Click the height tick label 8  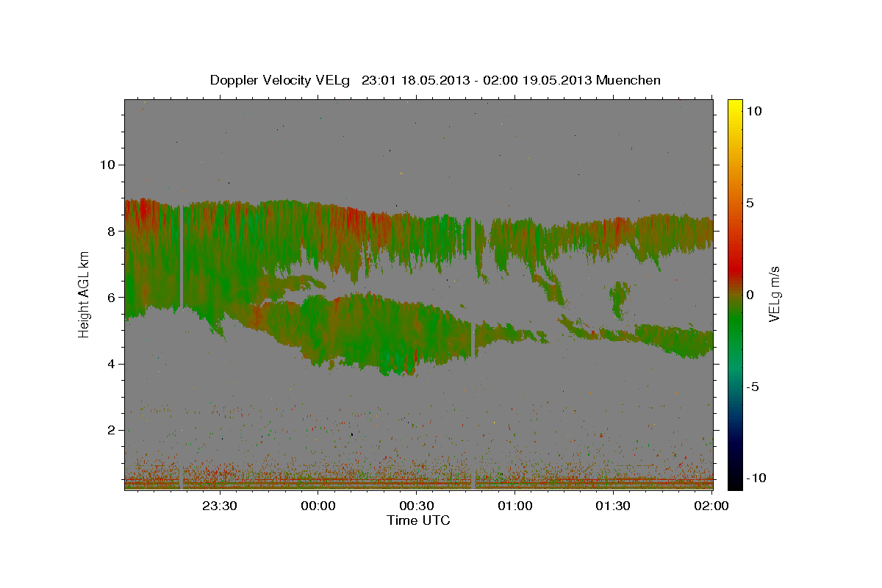[112, 231]
